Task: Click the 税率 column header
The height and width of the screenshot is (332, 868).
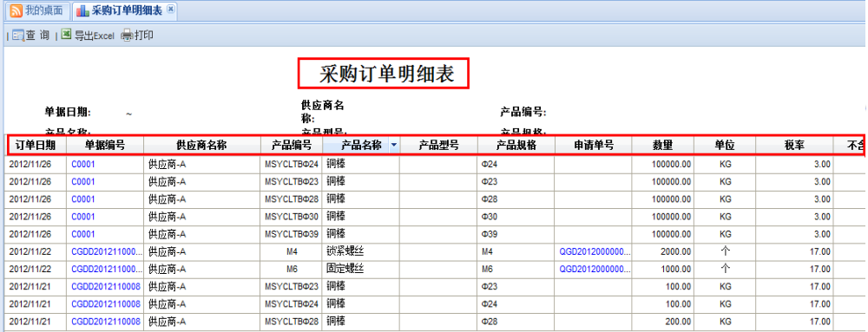Action: pyautogui.click(x=794, y=146)
